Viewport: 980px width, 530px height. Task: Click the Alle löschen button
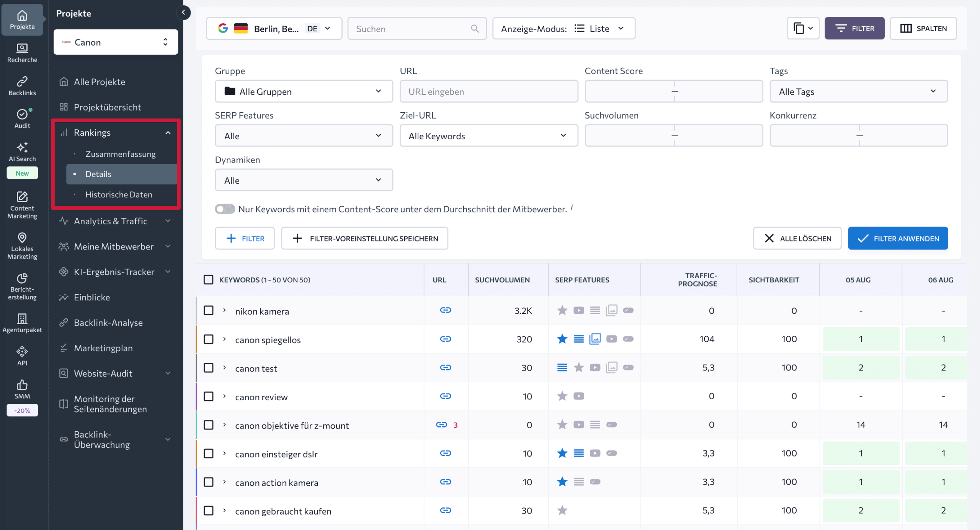coord(797,238)
